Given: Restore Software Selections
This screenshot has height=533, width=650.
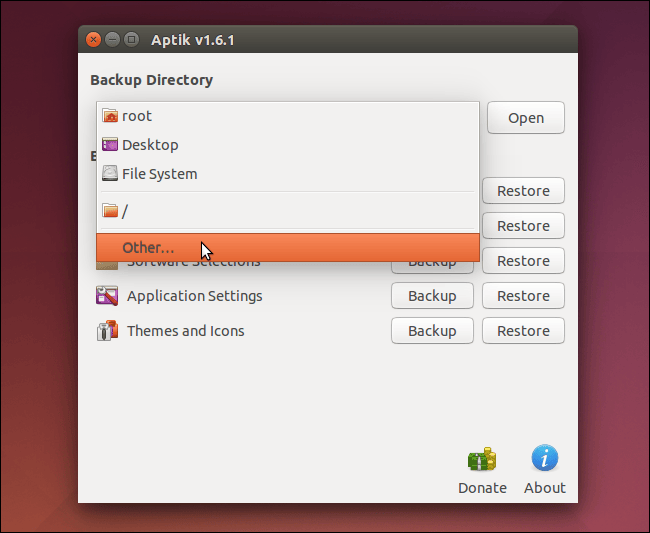Looking at the screenshot, I should click(523, 261).
